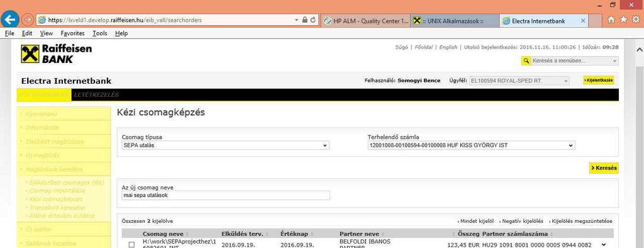This screenshot has height=248, width=644.
Task: Close the Electra Internetbank tab
Action: coord(583,21)
